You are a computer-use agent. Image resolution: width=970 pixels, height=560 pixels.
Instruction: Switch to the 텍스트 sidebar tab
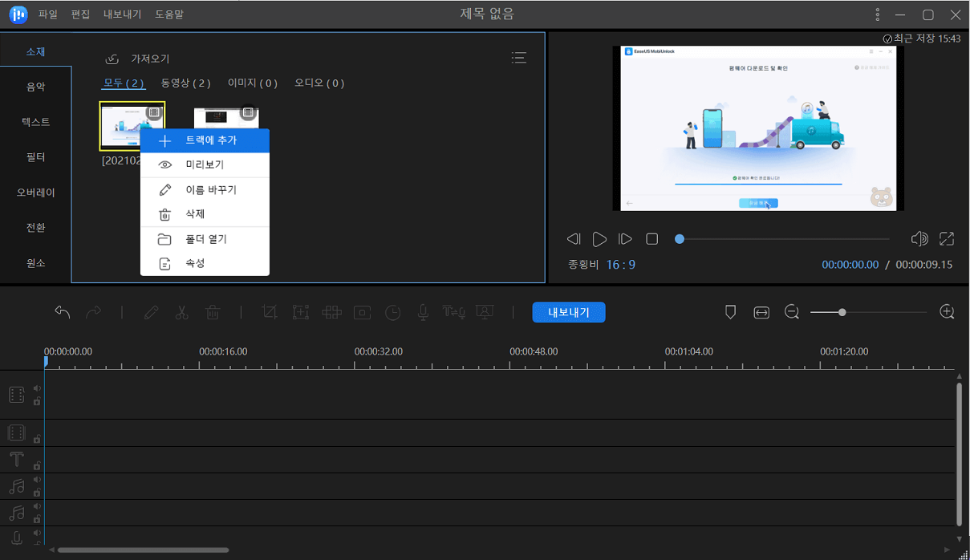point(35,122)
